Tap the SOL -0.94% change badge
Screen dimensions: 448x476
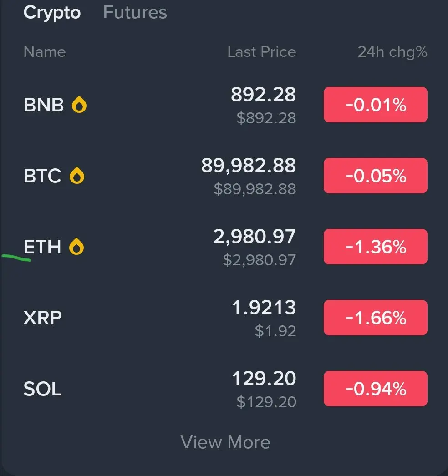[375, 389]
